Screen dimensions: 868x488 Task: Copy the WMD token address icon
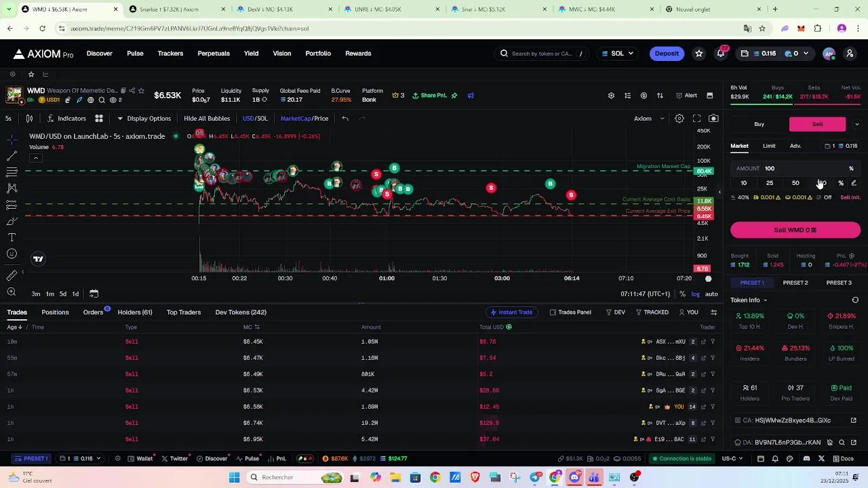click(123, 90)
